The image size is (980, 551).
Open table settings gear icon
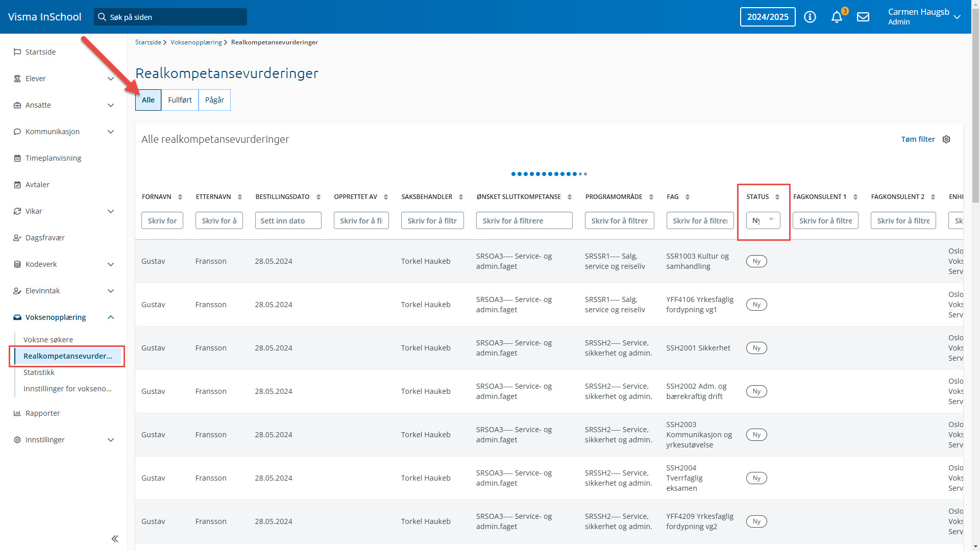click(946, 139)
